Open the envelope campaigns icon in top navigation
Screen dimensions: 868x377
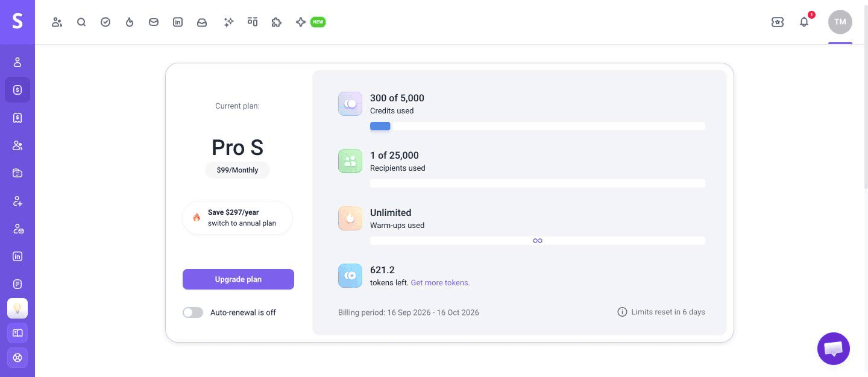pyautogui.click(x=154, y=22)
